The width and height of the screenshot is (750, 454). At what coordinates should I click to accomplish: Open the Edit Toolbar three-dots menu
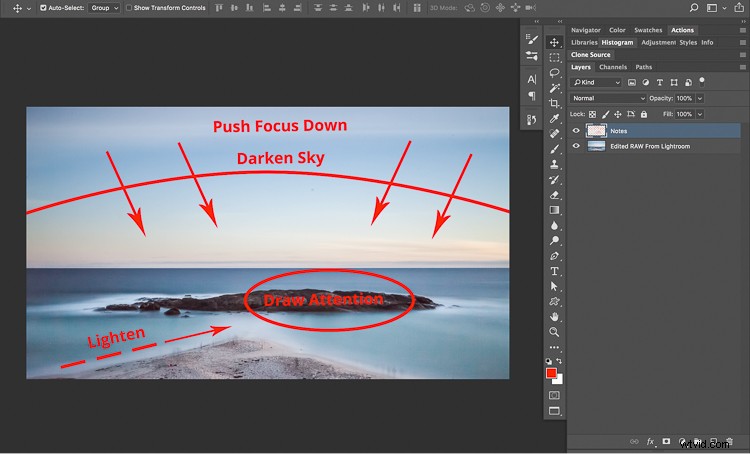[554, 347]
